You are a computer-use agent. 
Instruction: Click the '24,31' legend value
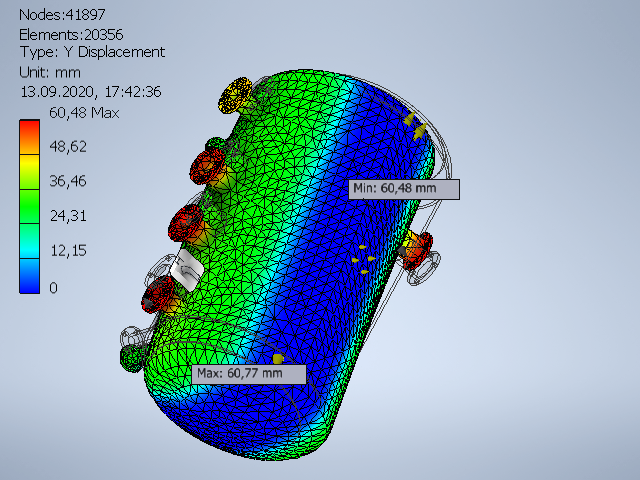click(68, 216)
